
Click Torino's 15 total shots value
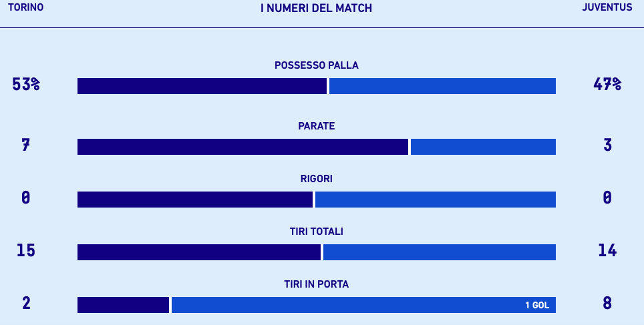(26, 250)
